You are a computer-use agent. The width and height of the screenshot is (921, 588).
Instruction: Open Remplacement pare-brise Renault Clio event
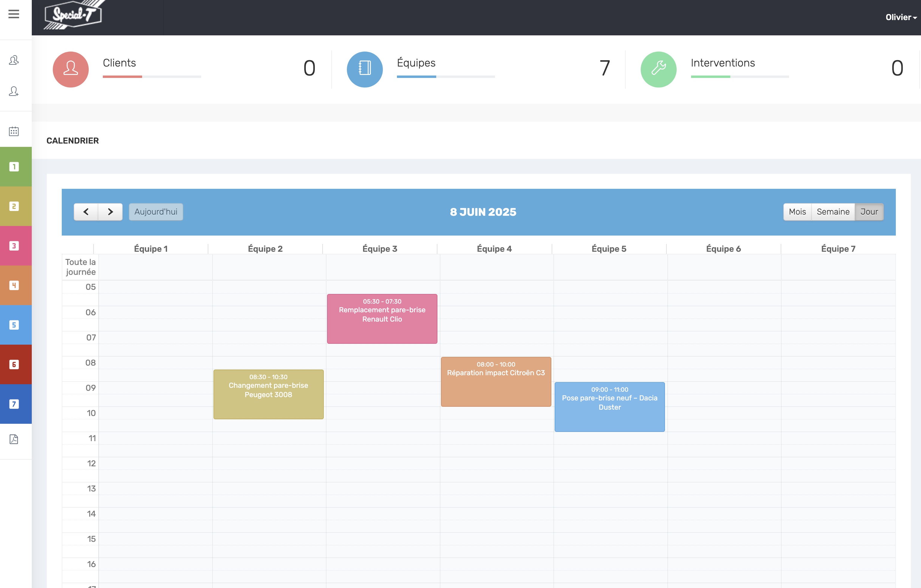(x=382, y=319)
